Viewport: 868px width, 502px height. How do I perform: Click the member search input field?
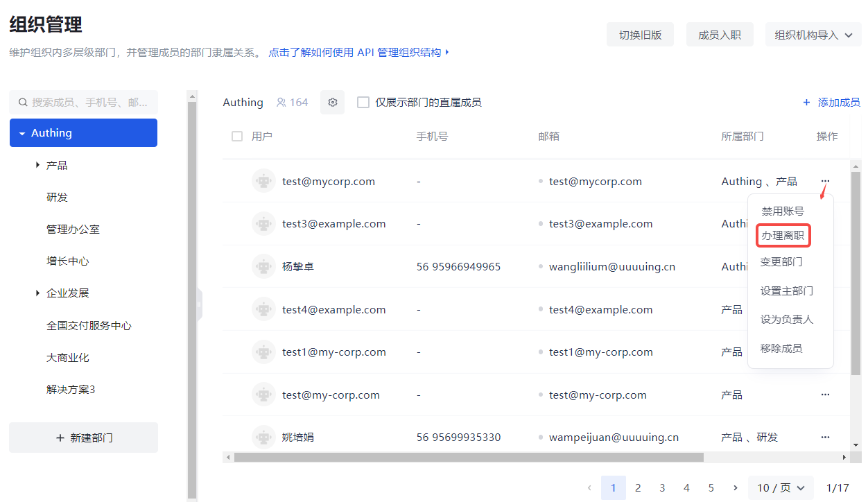coord(90,103)
